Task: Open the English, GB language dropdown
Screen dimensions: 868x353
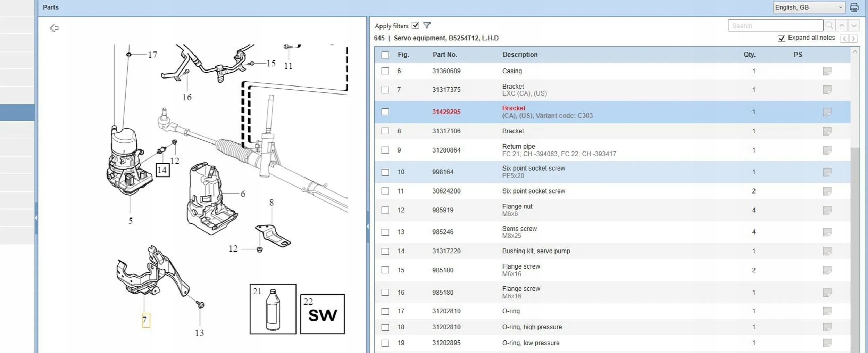Action: point(809,7)
